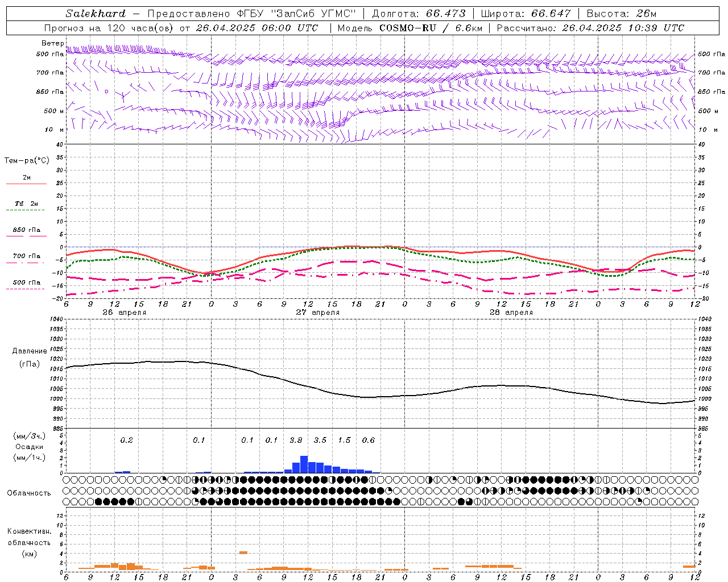
Task: Click the Конвективн. panel label
Action: click(x=30, y=531)
